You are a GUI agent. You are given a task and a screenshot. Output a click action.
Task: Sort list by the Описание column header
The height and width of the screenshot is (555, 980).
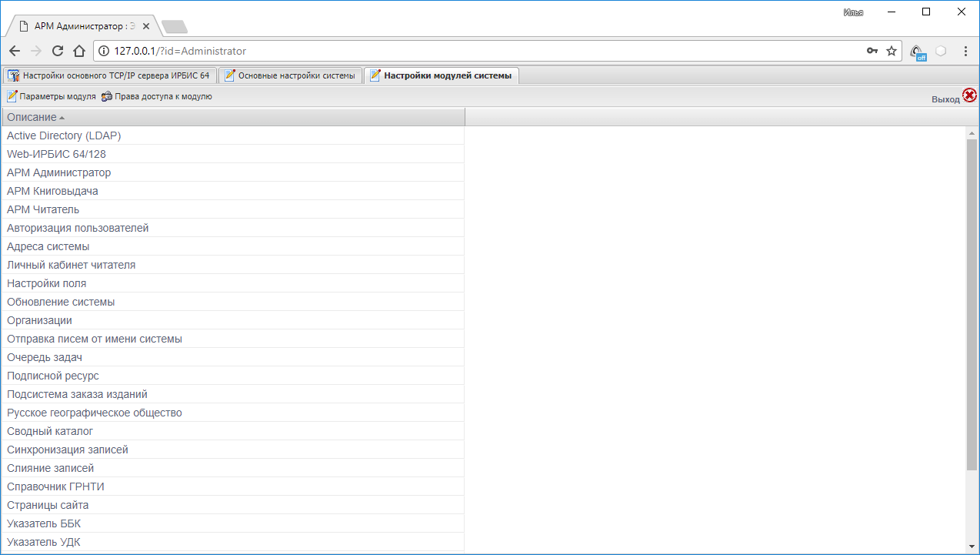[x=32, y=117]
